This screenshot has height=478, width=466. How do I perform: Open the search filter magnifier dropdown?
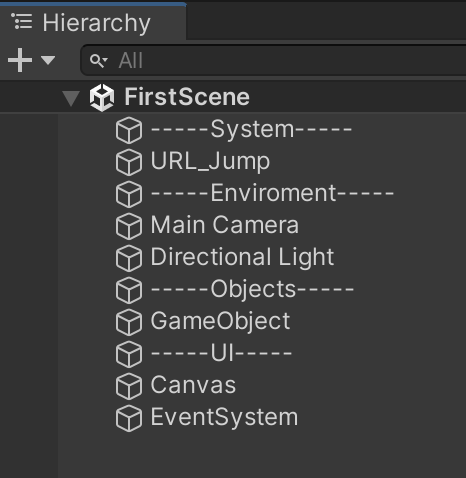pos(98,61)
